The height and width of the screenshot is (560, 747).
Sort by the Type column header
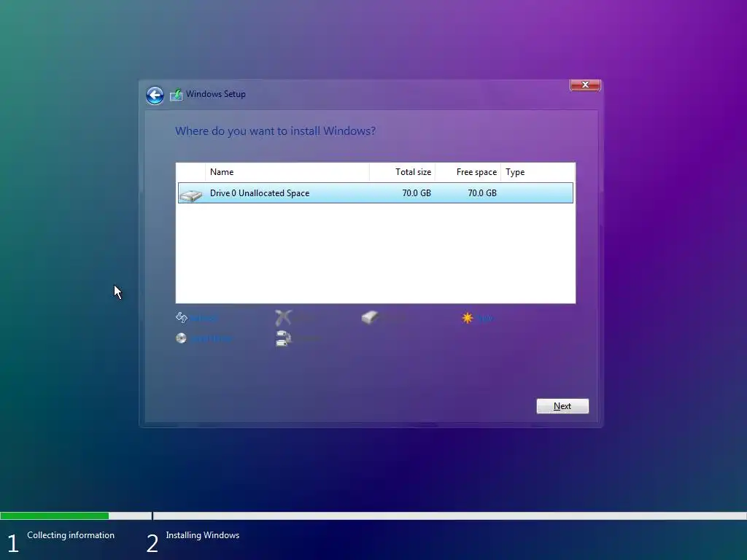coord(538,172)
